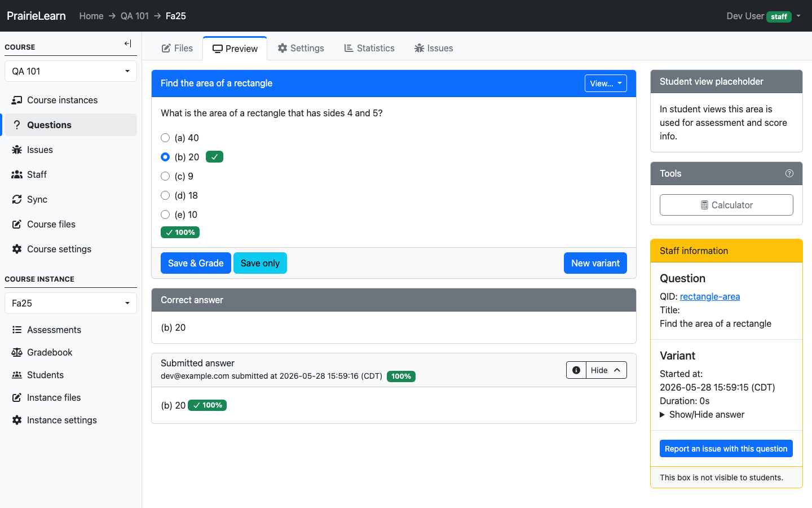The image size is (812, 508).
Task: Open the Fa25 course instance dropdown
Action: [70, 303]
